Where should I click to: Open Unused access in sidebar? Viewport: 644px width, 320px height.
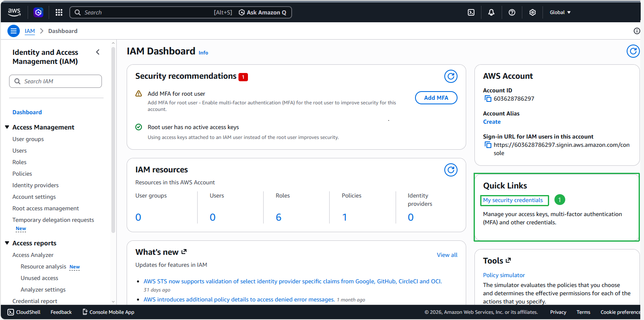tap(39, 278)
